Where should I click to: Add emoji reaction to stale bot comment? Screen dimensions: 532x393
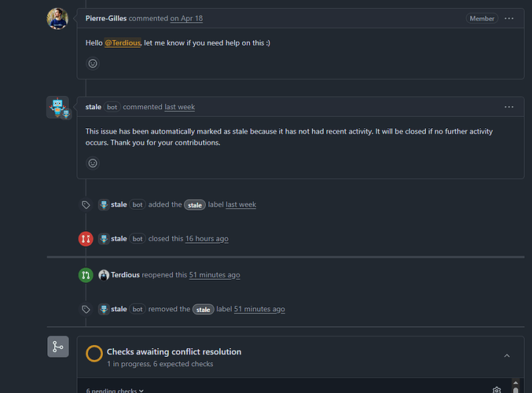tap(93, 163)
